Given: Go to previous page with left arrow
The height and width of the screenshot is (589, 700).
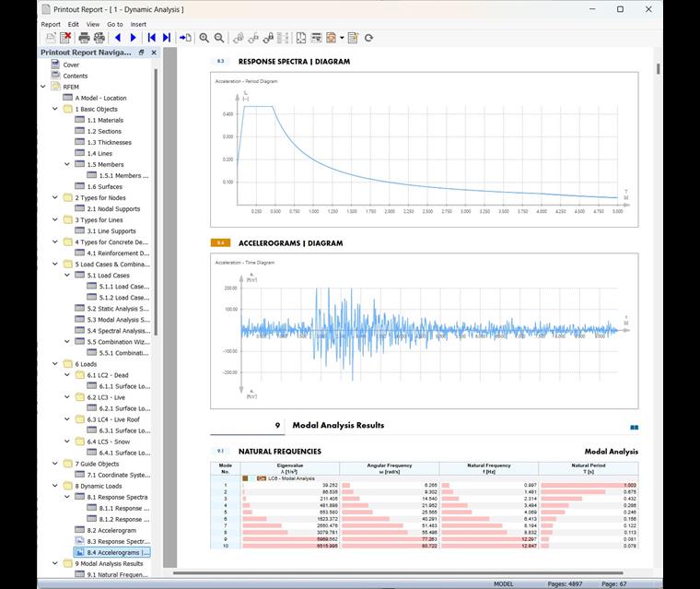Looking at the screenshot, I should [x=118, y=38].
